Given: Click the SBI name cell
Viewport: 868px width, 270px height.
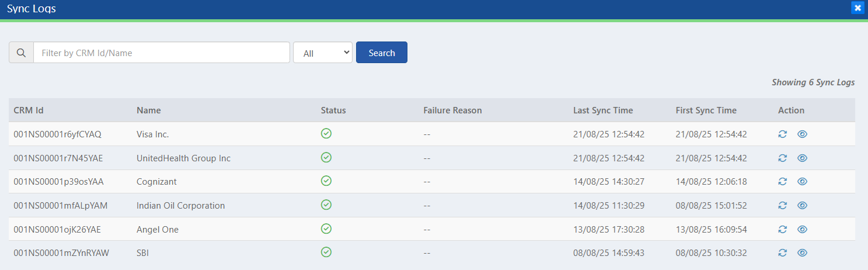Looking at the screenshot, I should click(x=144, y=253).
